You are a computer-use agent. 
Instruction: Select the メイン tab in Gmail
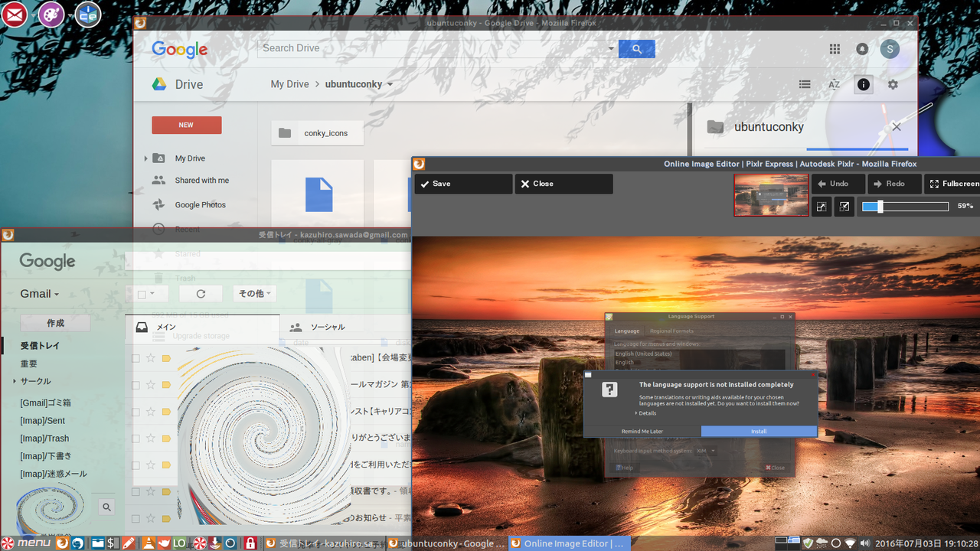(x=202, y=328)
